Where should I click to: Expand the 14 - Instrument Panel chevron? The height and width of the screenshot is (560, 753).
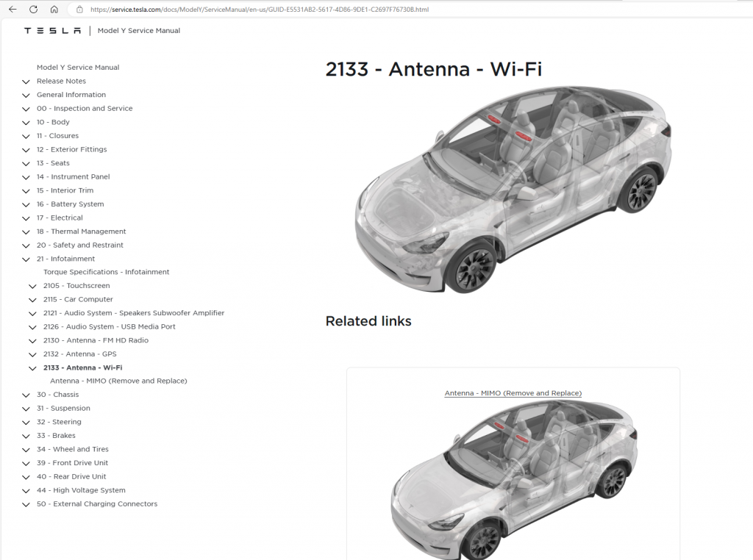[26, 177]
